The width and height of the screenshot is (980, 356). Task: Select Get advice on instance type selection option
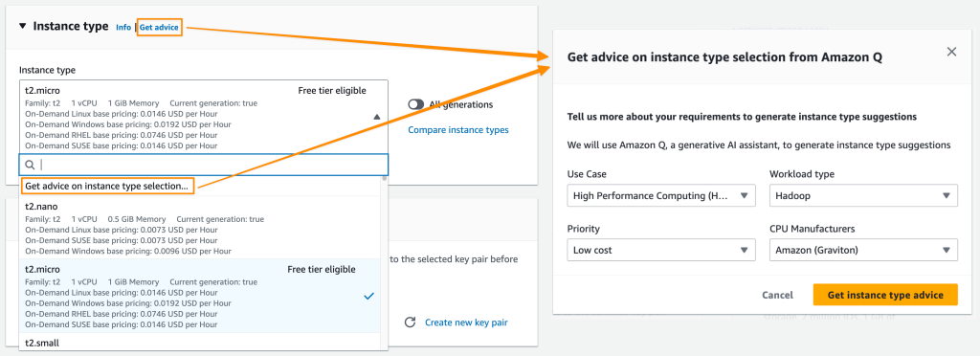coord(107,186)
